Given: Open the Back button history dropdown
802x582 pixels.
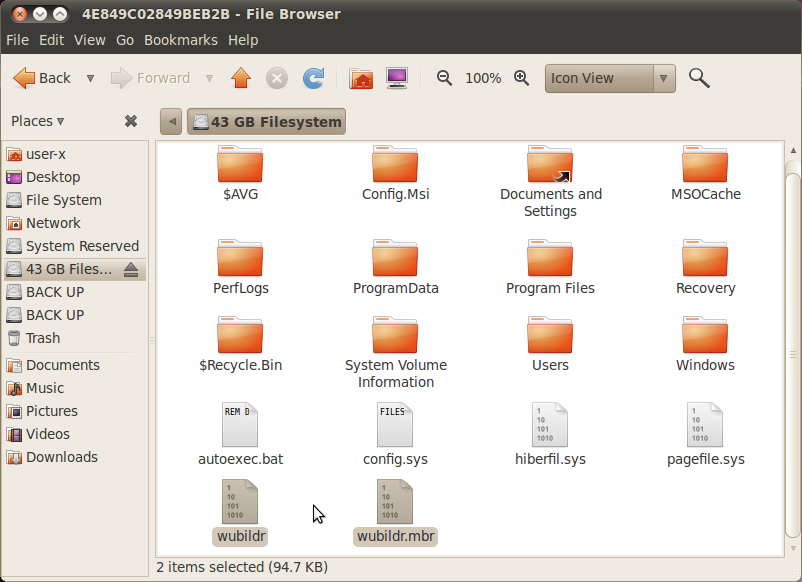Looking at the screenshot, I should point(89,78).
